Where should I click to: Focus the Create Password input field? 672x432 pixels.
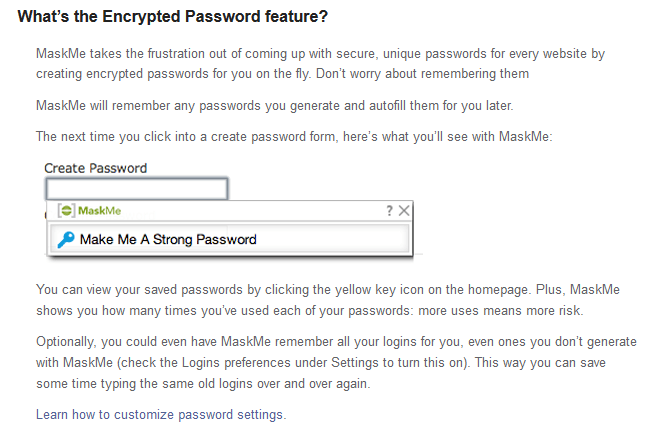137,188
